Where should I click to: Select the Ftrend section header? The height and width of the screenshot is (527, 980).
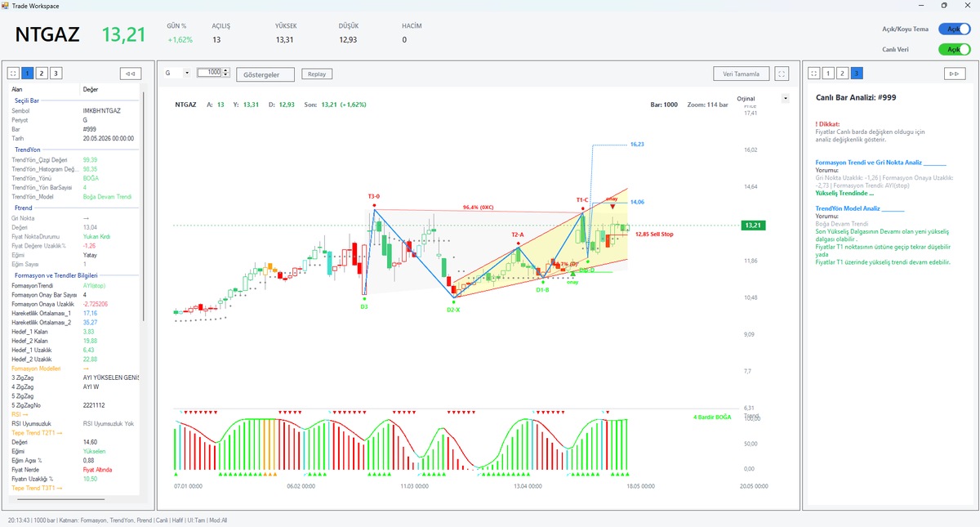pos(24,208)
